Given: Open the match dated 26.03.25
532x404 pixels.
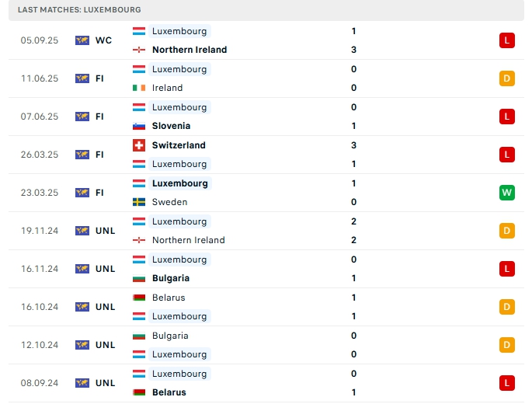Looking at the screenshot, I should pos(266,155).
